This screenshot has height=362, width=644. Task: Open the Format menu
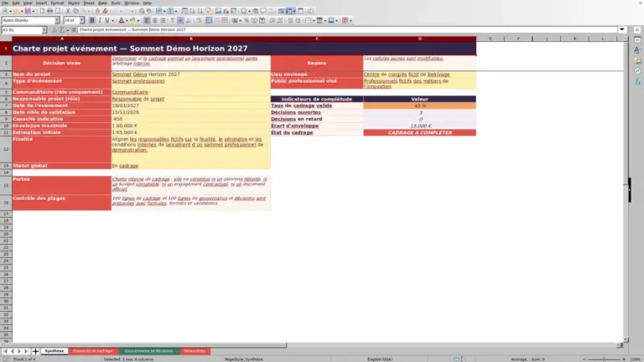tap(57, 3)
